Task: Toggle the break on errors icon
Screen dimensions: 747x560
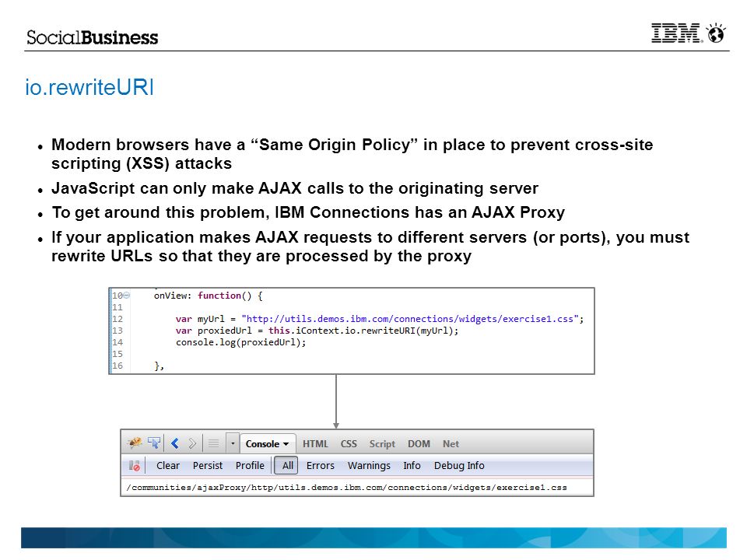Action: [135, 465]
